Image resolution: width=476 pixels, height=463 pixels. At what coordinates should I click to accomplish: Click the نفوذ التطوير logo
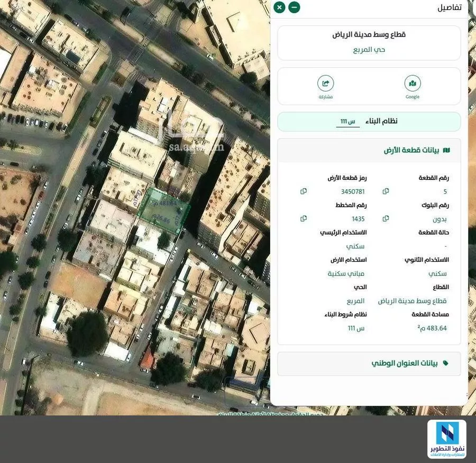point(446,439)
